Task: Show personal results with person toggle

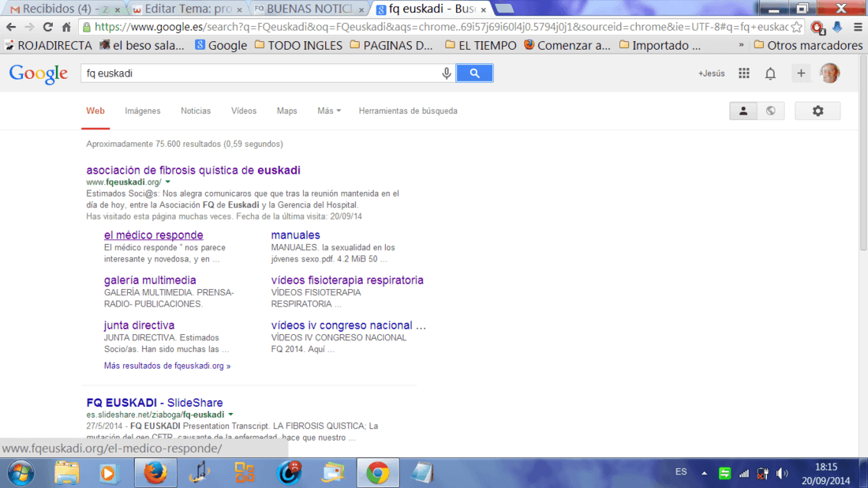Action: [743, 111]
